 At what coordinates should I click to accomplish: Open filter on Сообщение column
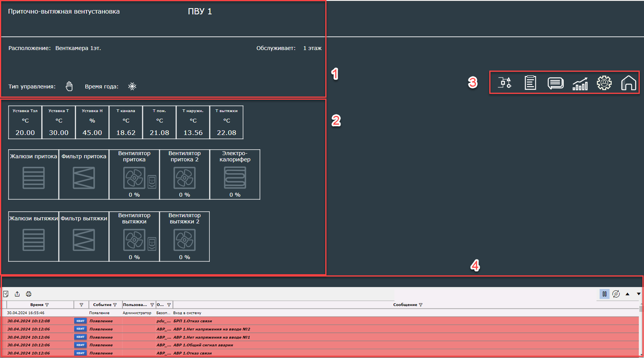421,305
